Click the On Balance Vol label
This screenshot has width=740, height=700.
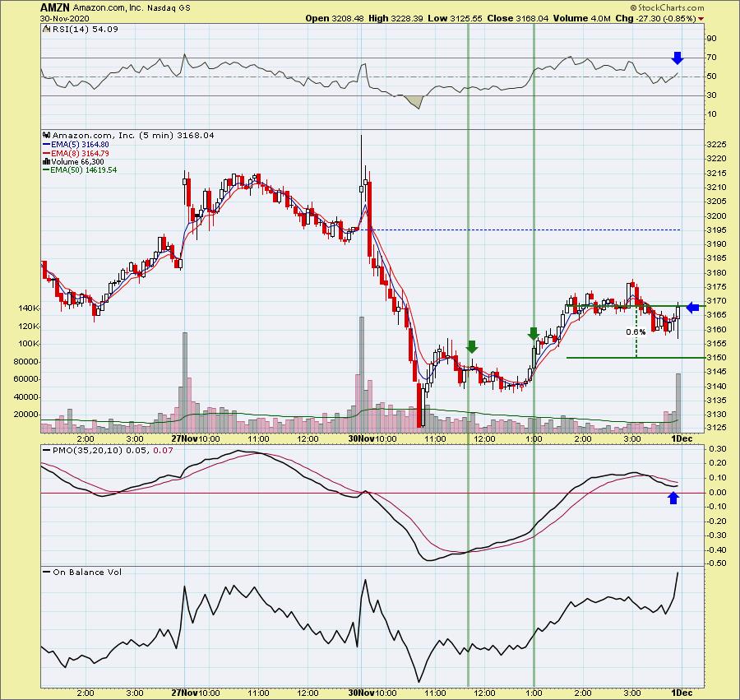pyautogui.click(x=86, y=572)
